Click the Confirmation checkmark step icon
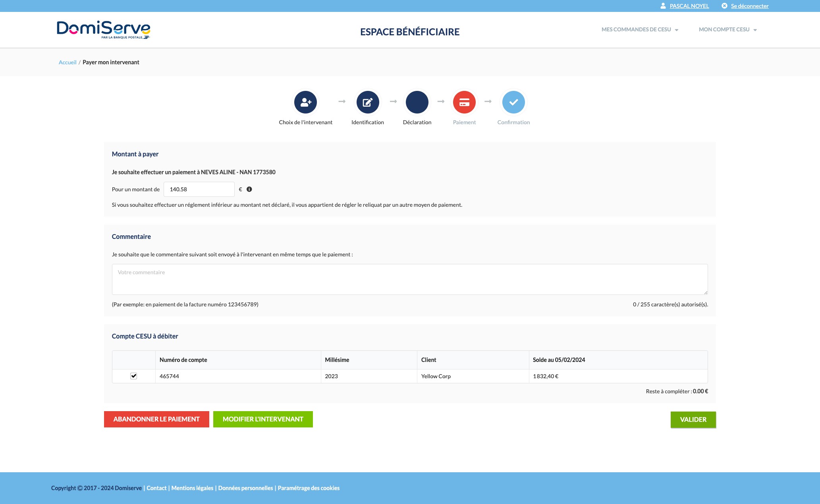This screenshot has width=820, height=504. [513, 102]
